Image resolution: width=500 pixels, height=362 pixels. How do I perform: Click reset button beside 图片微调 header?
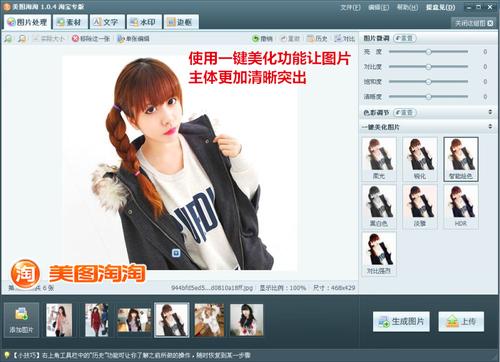[x=405, y=38]
